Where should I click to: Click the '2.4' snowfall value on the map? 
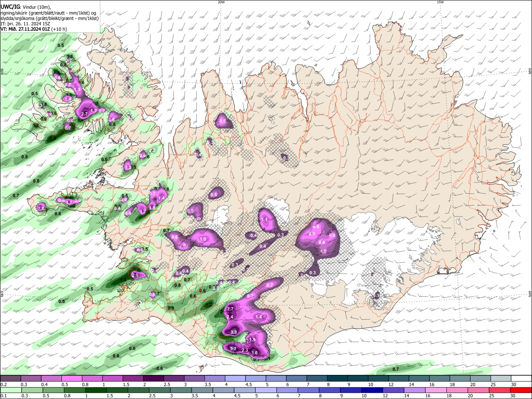coord(231,317)
